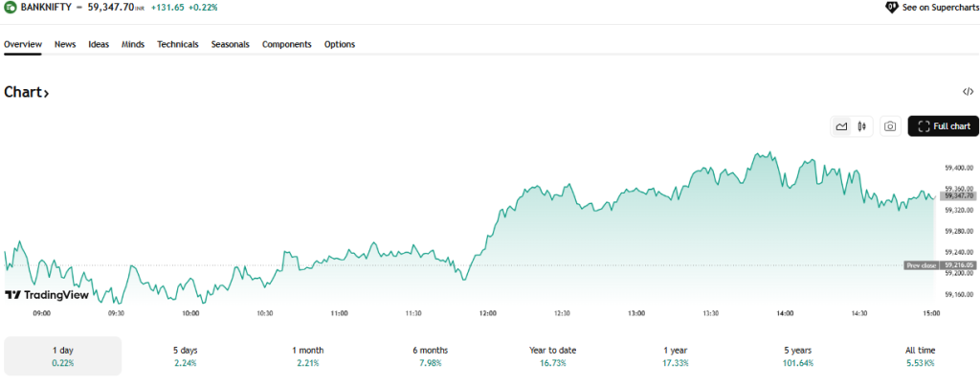Switch to candlestick chart type
The height and width of the screenshot is (387, 980).
862,126
